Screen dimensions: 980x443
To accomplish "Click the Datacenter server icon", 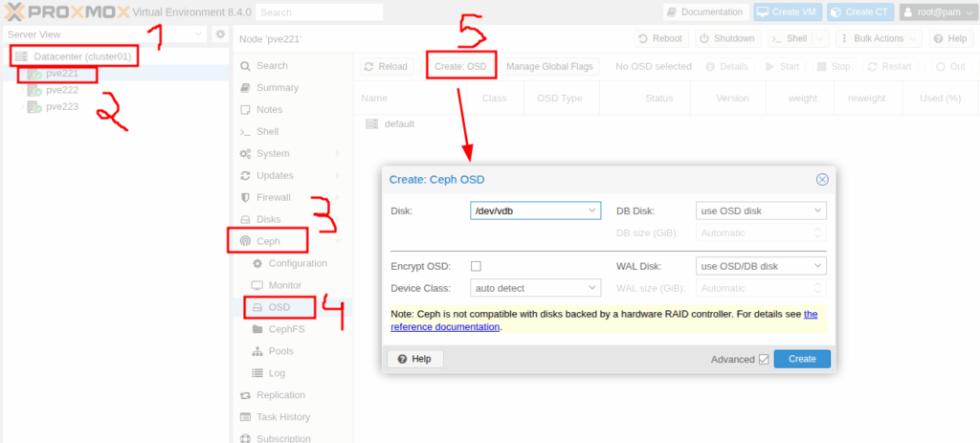I will (21, 56).
